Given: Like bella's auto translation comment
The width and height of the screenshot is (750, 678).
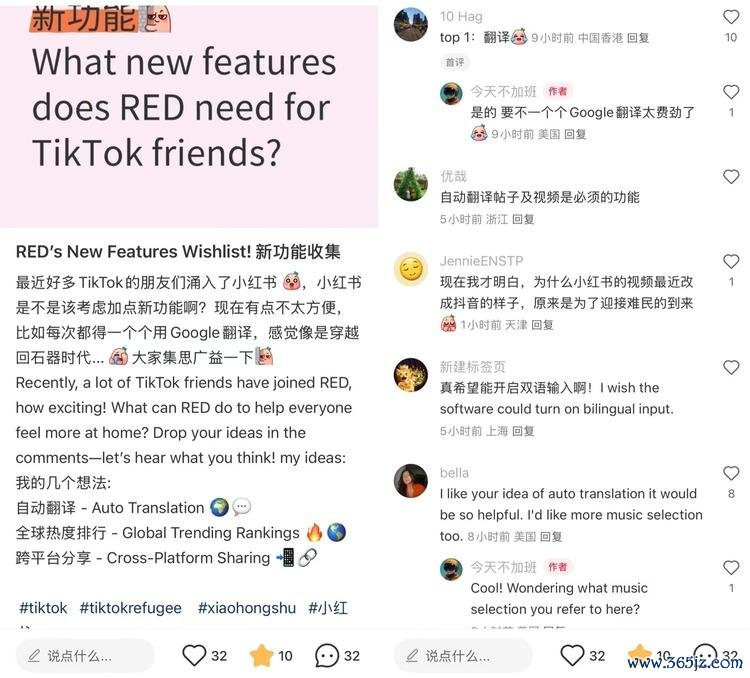Looking at the screenshot, I should click(x=730, y=473).
